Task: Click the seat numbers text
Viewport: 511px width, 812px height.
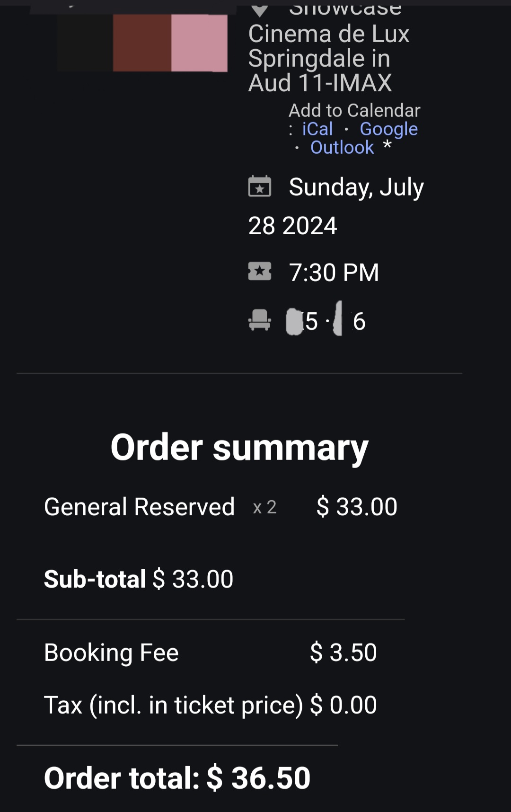Action: [326, 321]
